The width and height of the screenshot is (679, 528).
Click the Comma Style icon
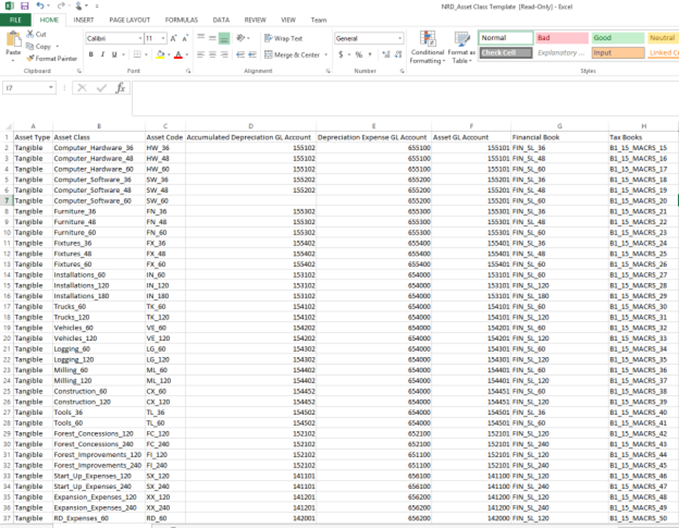(x=370, y=55)
